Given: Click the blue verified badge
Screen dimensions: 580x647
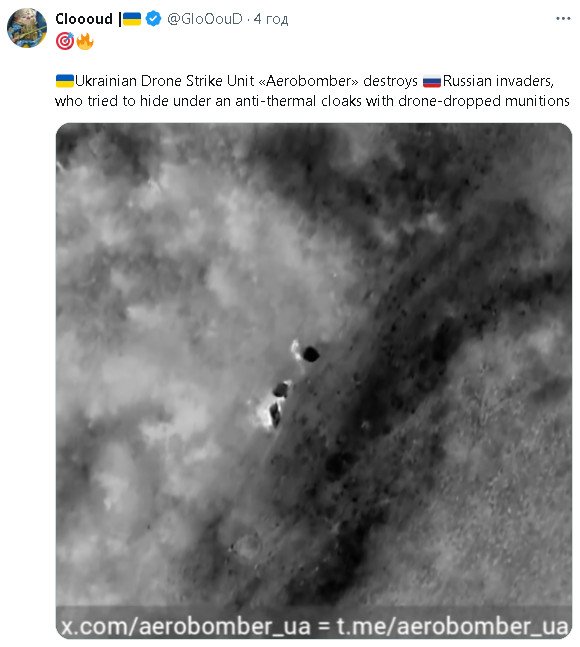Looking at the screenshot, I should tap(153, 19).
